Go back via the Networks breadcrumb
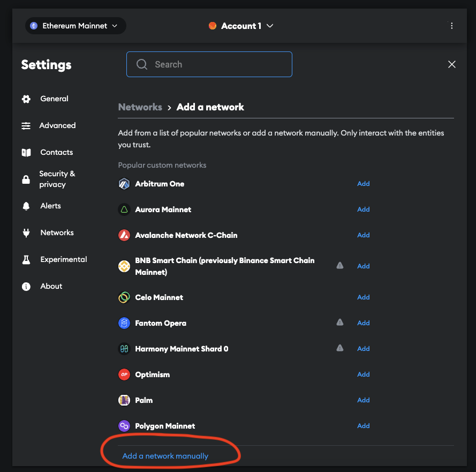The image size is (476, 472). coord(140,107)
